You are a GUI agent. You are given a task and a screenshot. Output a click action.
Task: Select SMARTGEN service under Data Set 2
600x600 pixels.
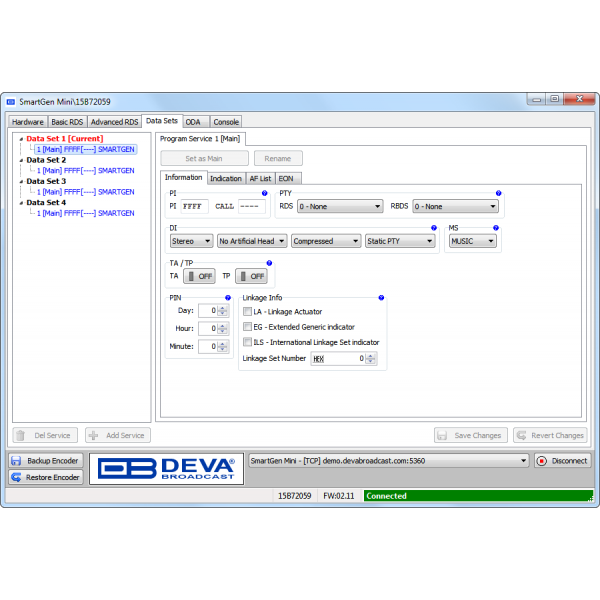click(86, 171)
